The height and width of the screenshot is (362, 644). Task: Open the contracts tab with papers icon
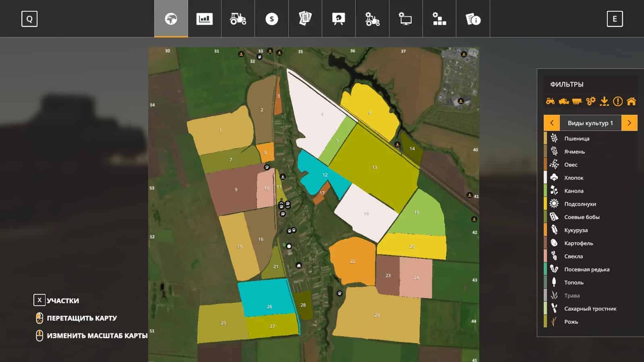point(305,19)
